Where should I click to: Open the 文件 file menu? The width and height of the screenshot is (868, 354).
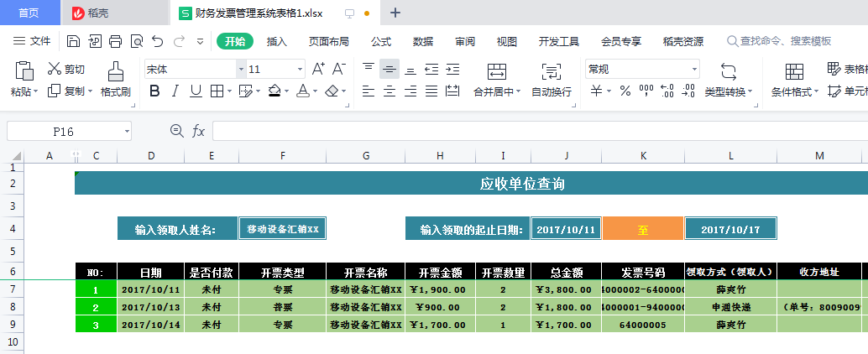(32, 41)
